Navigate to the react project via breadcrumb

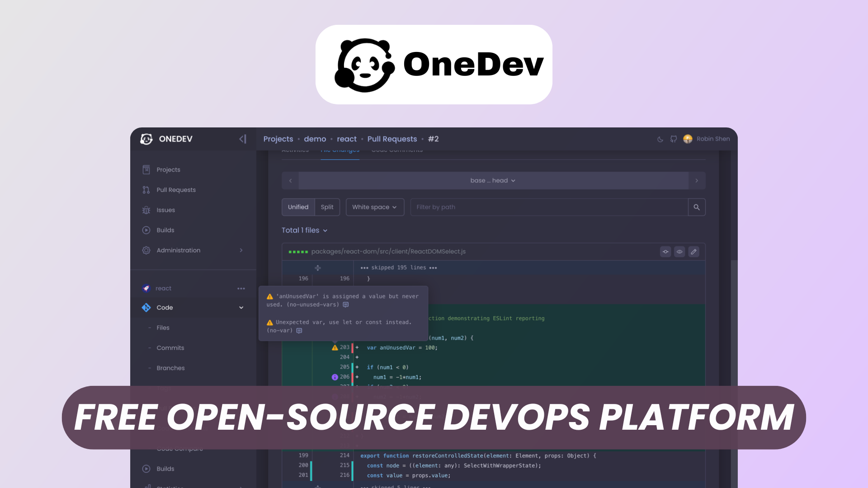click(x=346, y=139)
